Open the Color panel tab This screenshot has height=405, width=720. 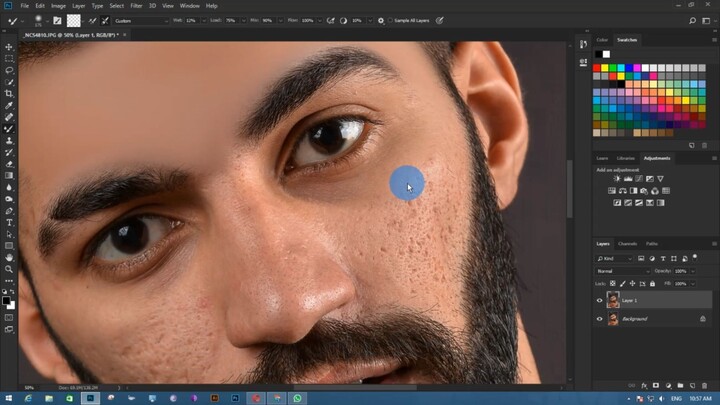(x=602, y=40)
